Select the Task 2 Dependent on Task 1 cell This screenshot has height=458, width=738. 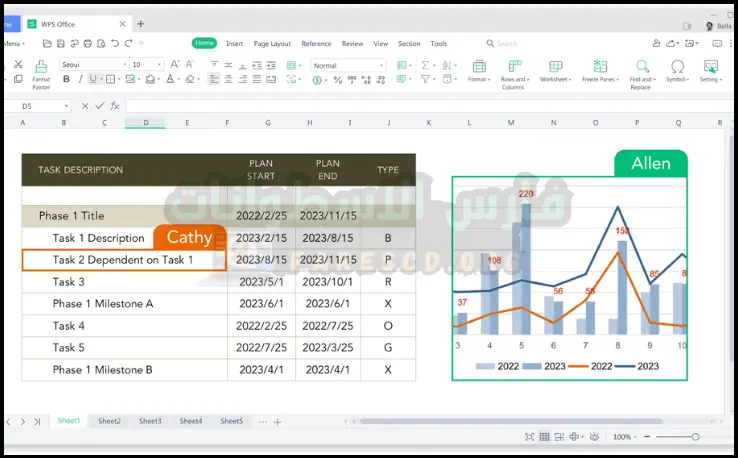pos(124,260)
